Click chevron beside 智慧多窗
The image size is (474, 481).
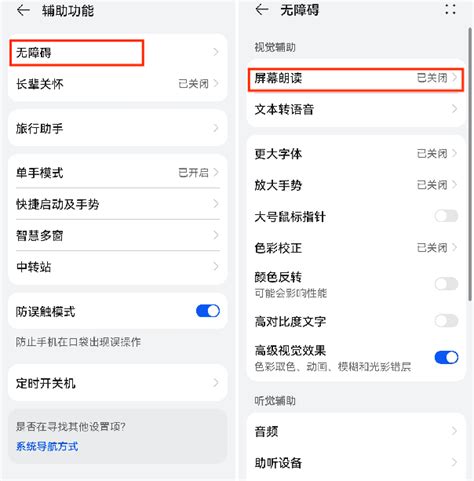click(x=216, y=235)
